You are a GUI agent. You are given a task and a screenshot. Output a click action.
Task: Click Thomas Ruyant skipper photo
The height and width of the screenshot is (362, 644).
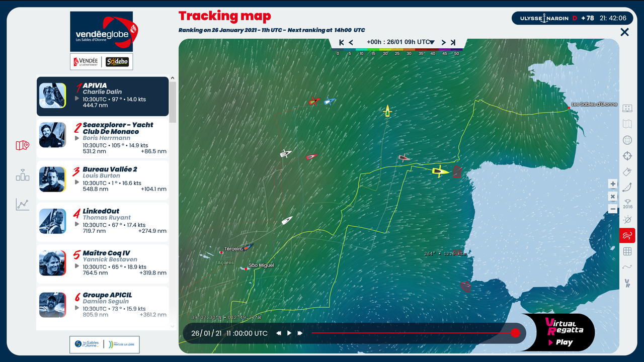pyautogui.click(x=53, y=221)
